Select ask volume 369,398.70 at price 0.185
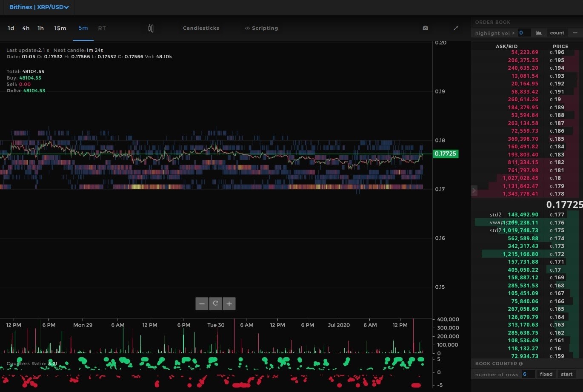 [x=523, y=139]
